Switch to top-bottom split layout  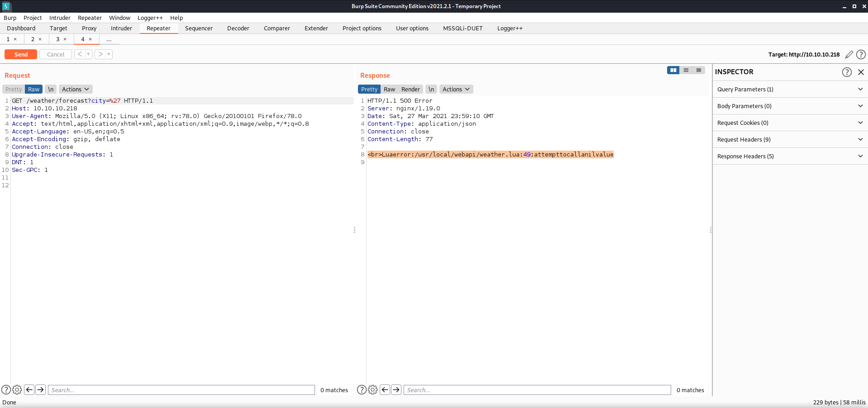coord(686,70)
